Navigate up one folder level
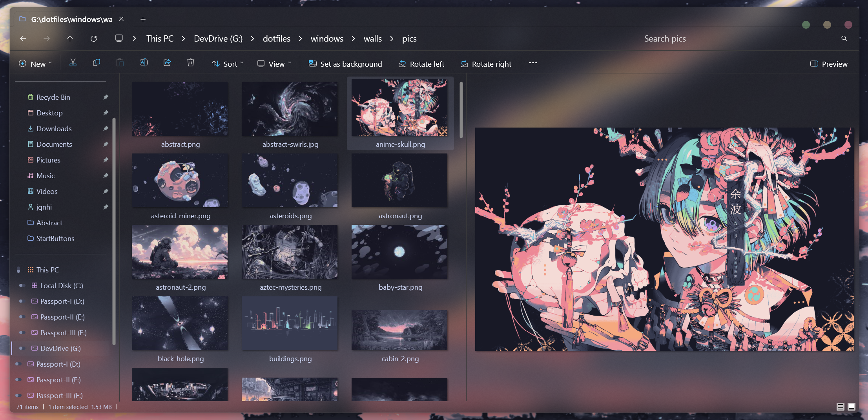 [x=70, y=38]
